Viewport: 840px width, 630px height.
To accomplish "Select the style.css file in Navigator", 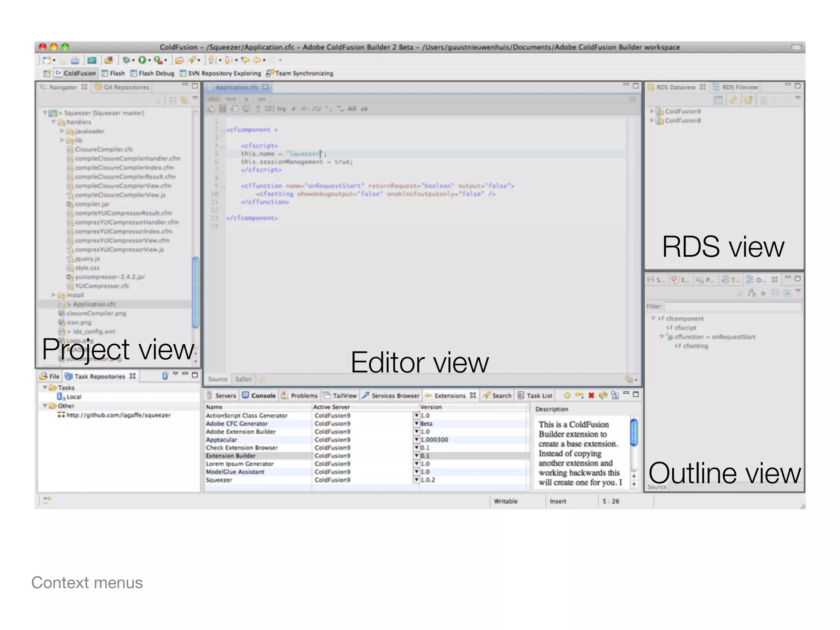I will click(x=83, y=268).
